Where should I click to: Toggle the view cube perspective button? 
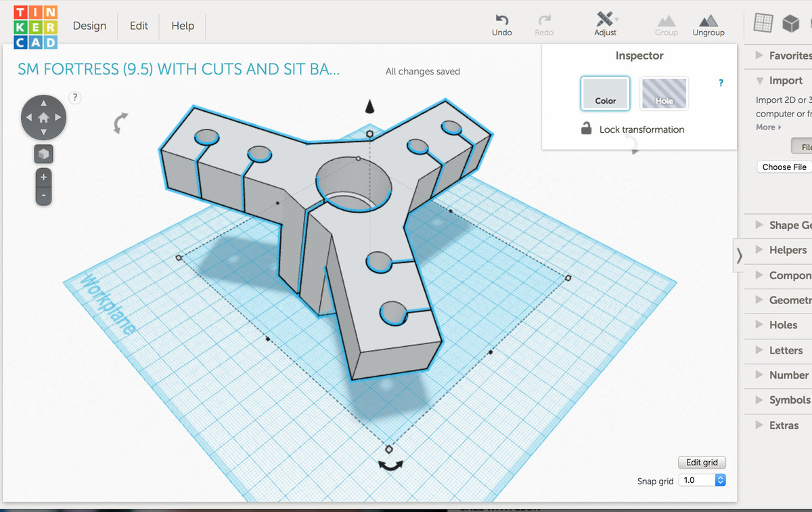point(43,154)
